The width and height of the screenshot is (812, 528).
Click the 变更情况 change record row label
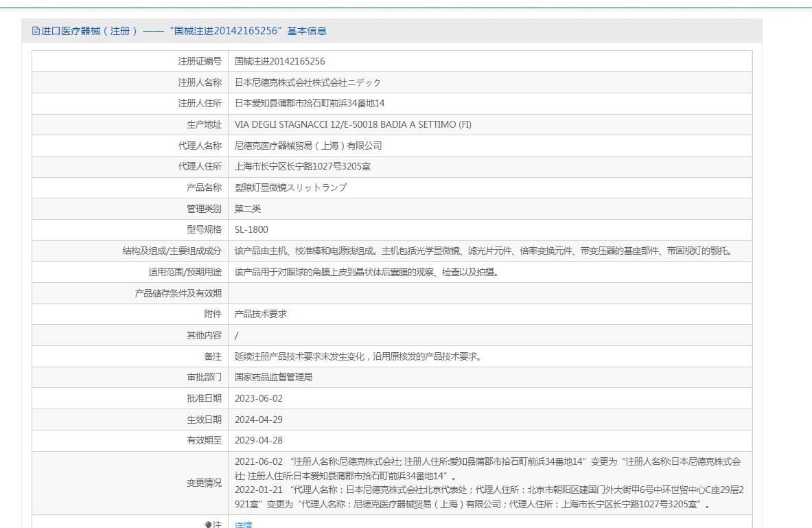point(204,483)
